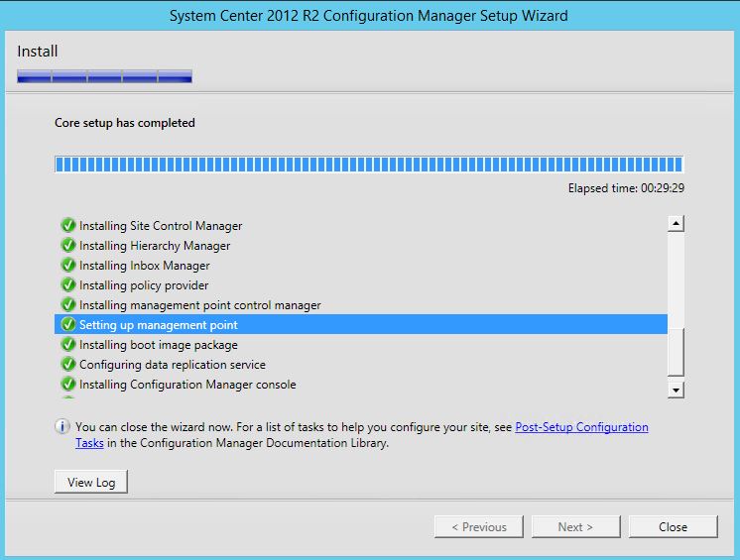740x560 pixels.
Task: Click the task list scroll down arrow
Action: pyautogui.click(x=676, y=390)
